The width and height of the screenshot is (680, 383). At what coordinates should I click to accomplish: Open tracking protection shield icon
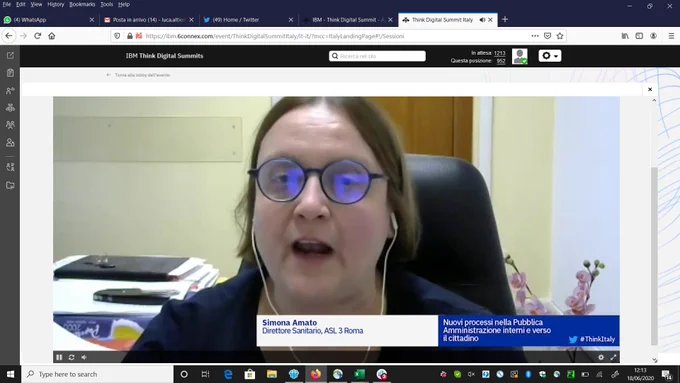coord(117,36)
